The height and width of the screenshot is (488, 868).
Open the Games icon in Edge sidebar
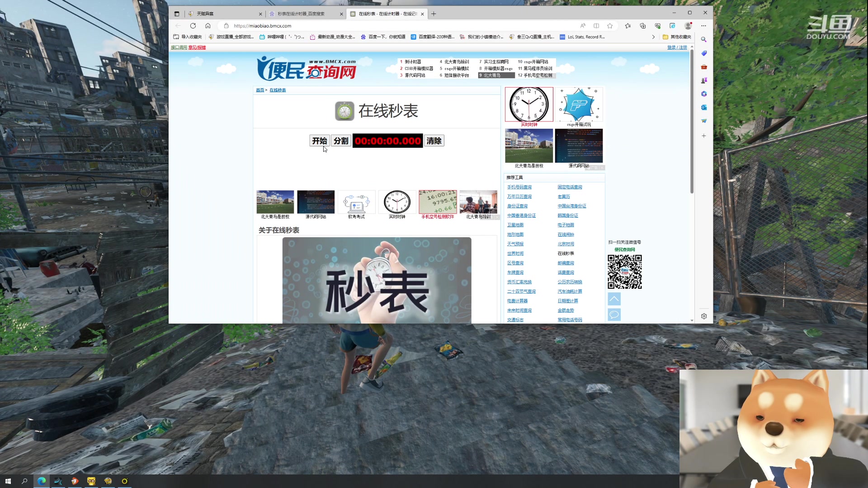coord(704,80)
